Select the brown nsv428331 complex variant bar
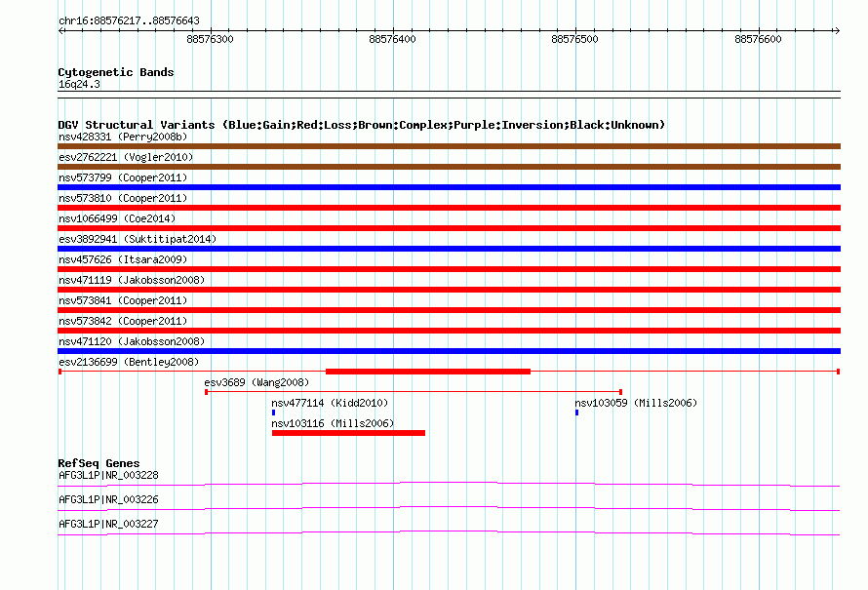This screenshot has height=590, width=868. (449, 146)
